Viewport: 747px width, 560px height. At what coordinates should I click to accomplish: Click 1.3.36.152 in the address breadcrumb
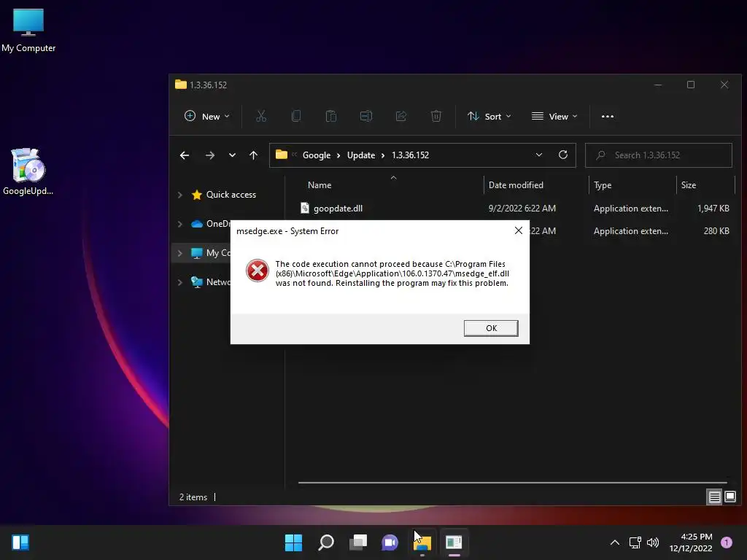410,155
